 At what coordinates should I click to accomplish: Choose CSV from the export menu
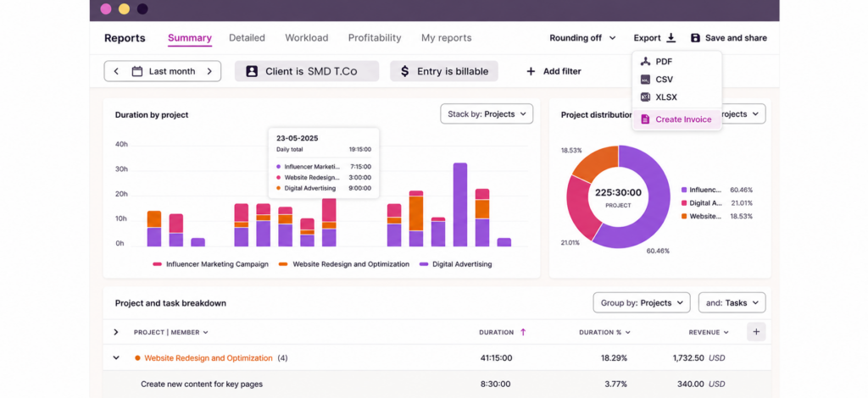[x=677, y=79]
